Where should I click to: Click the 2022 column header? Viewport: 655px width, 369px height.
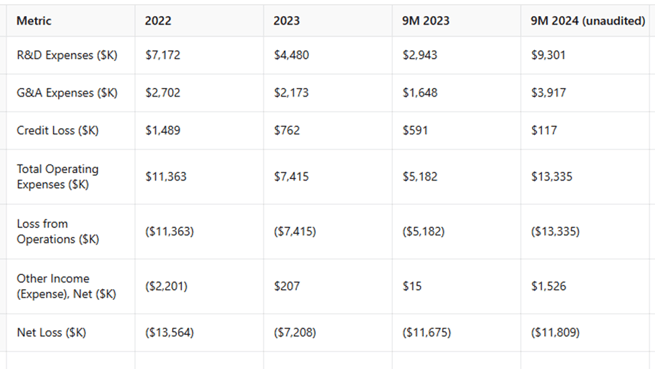click(158, 20)
